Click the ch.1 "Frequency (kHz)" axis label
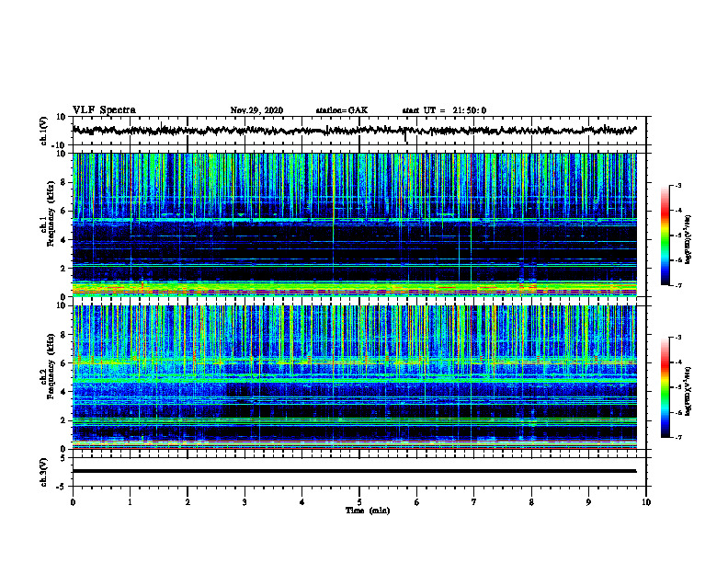 coord(51,213)
